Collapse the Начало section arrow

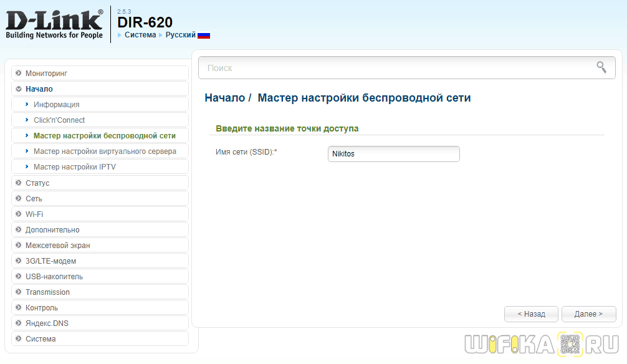click(19, 89)
